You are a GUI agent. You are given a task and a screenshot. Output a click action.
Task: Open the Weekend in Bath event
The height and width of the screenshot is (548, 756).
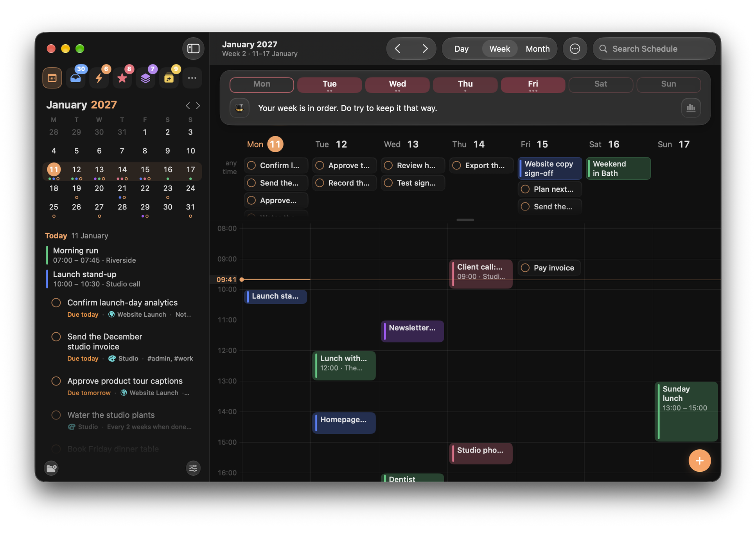click(x=618, y=169)
